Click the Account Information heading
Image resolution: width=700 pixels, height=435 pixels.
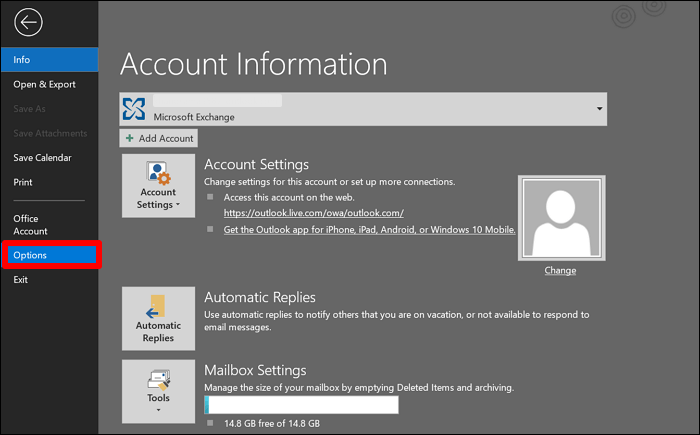click(253, 63)
